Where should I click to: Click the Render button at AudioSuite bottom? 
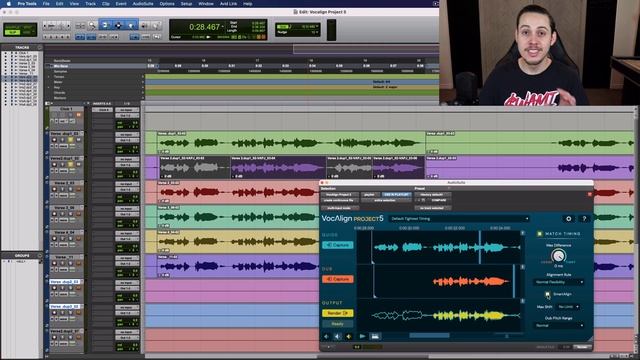(582, 347)
